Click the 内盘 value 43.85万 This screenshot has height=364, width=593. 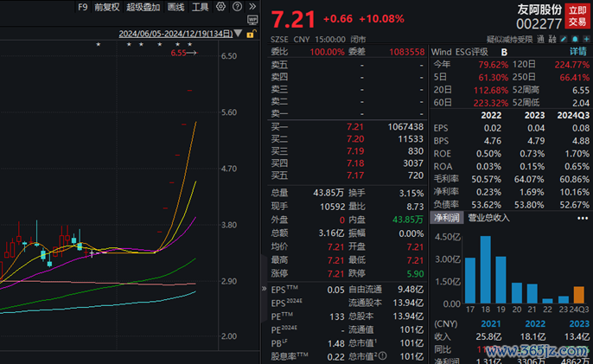[x=407, y=220]
